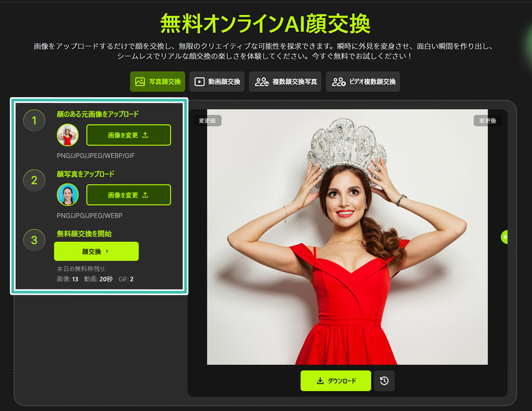Click the step 3 number circle

(x=34, y=240)
